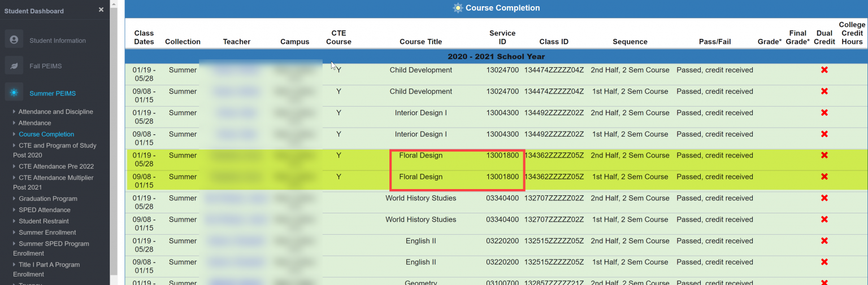The image size is (868, 285).
Task: Click Interior Design I title in 1st Half row
Action: pos(421,134)
